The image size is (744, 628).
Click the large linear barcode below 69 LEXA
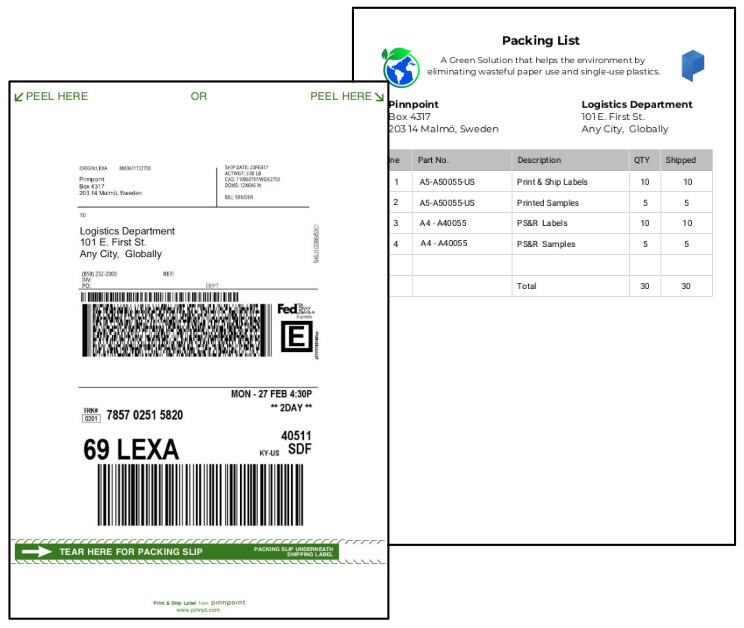[199, 496]
